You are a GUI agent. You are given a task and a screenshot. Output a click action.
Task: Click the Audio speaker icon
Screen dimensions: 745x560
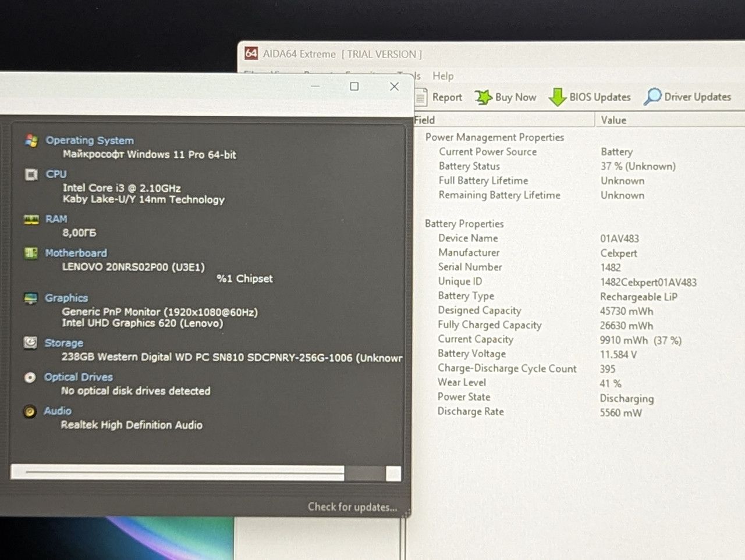30,412
